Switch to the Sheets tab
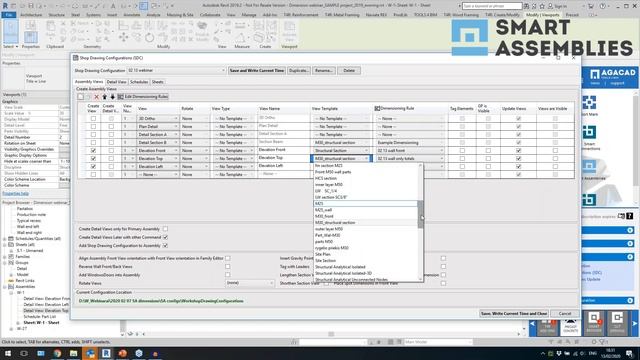 pyautogui.click(x=158, y=82)
